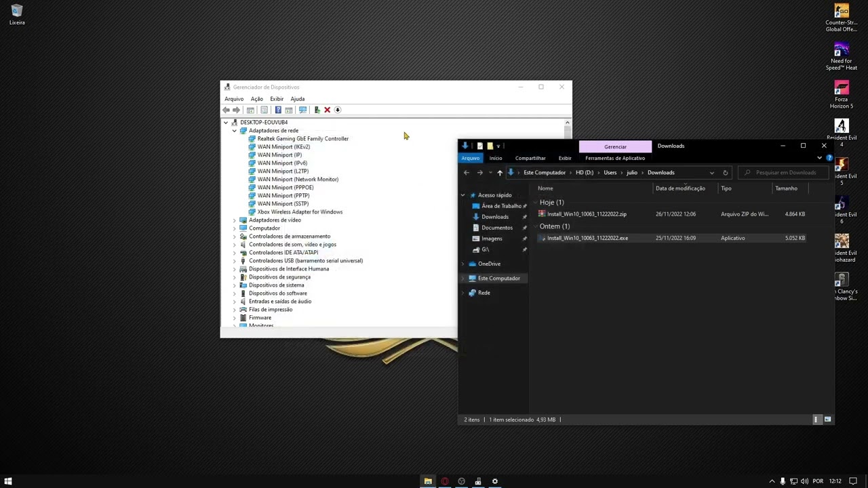
Task: Click Back arrow in Device Manager toolbar
Action: [x=226, y=110]
